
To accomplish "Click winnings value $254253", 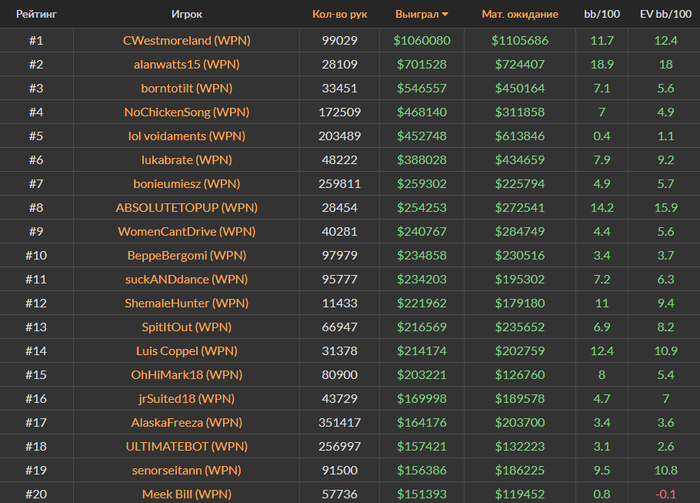I will pos(422,208).
